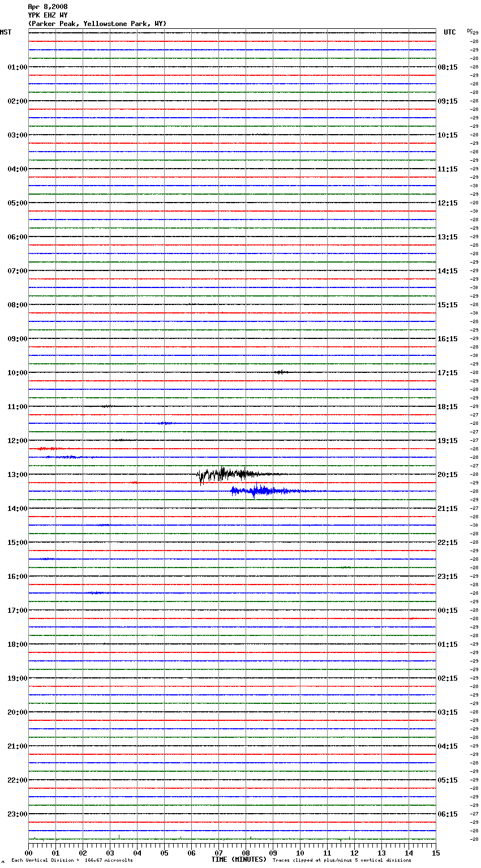Viewport: 481px width, 868px height.
Task: Select the '23:00' MST time label
Action: click(x=18, y=814)
